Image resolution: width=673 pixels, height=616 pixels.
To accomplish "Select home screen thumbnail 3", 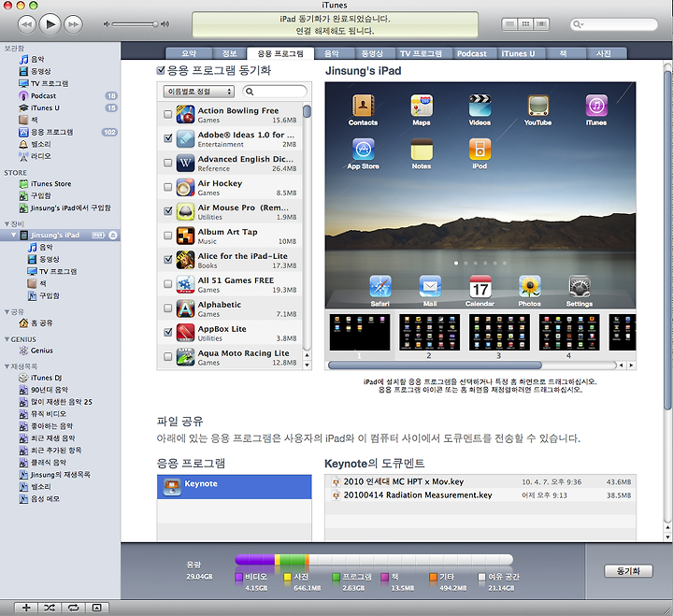I will tap(499, 332).
